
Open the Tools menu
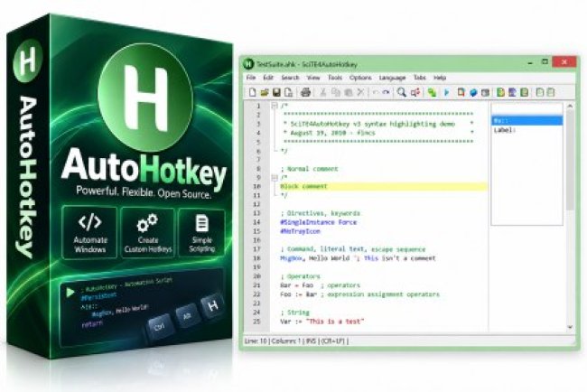(335, 78)
